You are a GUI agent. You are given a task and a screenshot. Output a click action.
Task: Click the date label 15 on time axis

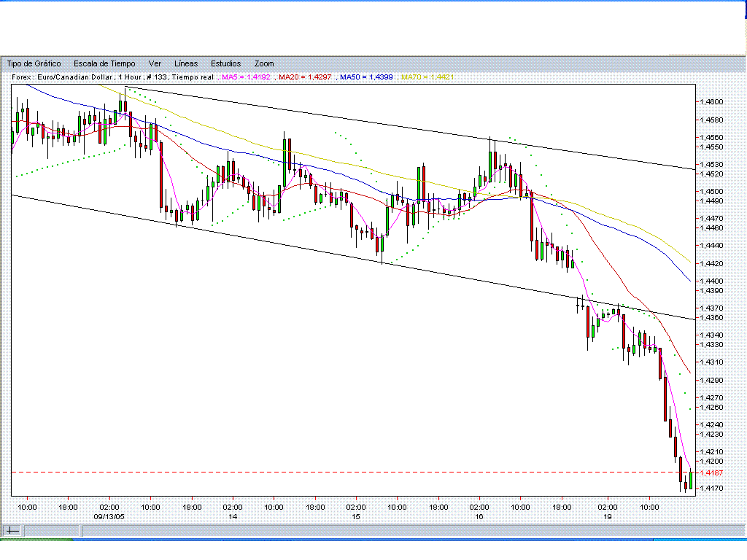pyautogui.click(x=356, y=517)
